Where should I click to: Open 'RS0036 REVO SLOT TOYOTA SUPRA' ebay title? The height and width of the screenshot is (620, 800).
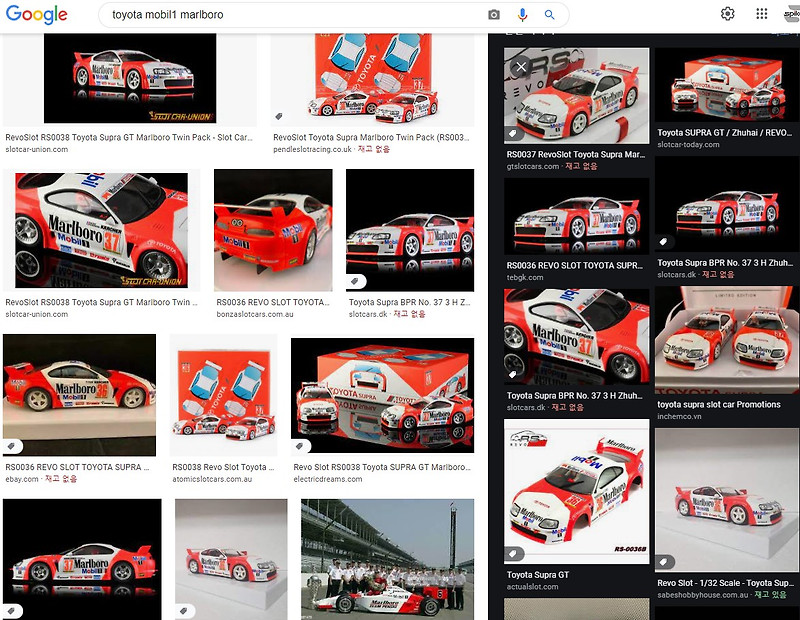[77, 467]
